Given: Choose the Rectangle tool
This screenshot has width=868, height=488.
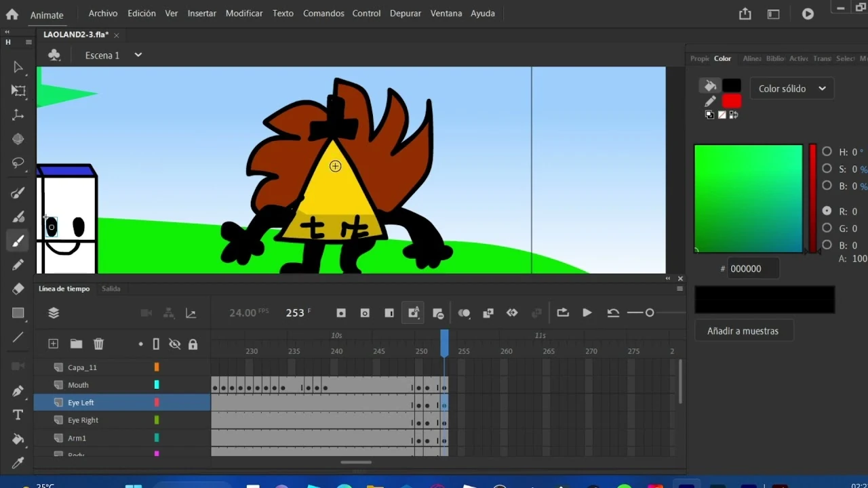Looking at the screenshot, I should point(18,313).
